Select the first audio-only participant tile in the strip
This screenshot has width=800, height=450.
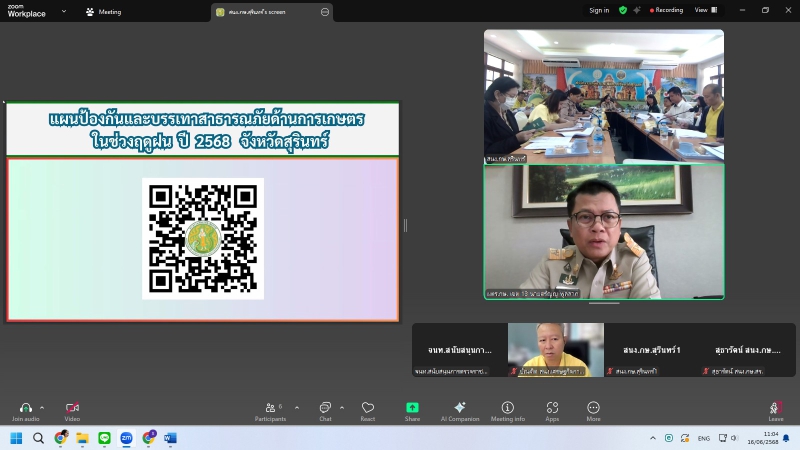pyautogui.click(x=460, y=350)
